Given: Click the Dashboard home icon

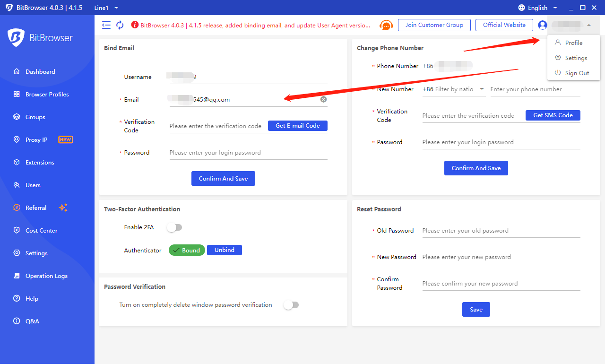Looking at the screenshot, I should [x=17, y=72].
